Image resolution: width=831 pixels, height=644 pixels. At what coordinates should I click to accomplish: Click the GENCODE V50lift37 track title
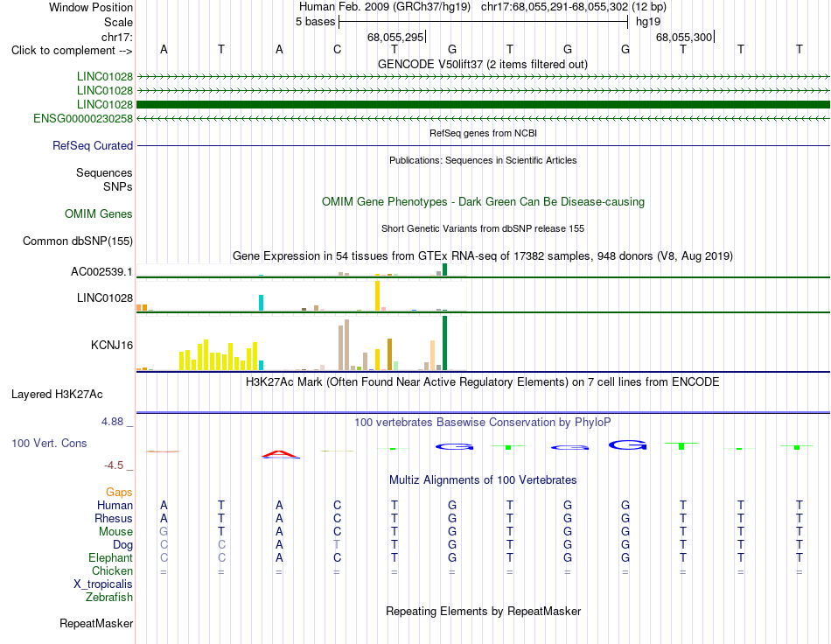(483, 65)
